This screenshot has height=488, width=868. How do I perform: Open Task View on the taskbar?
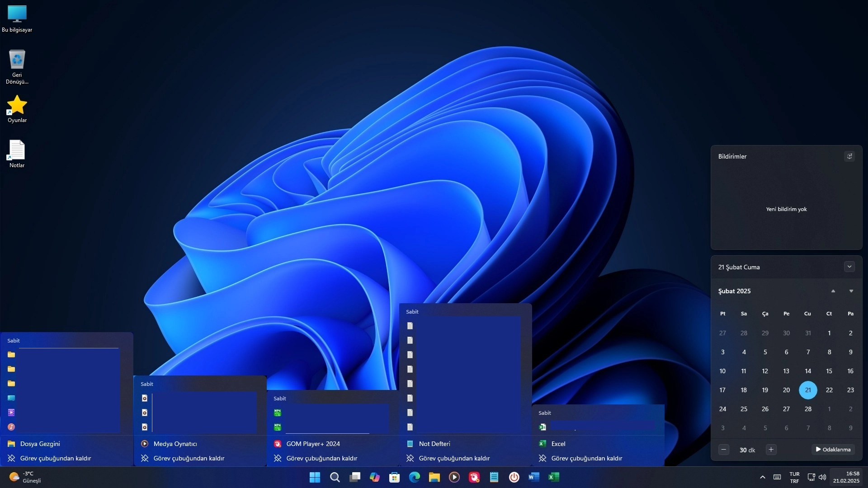355,477
